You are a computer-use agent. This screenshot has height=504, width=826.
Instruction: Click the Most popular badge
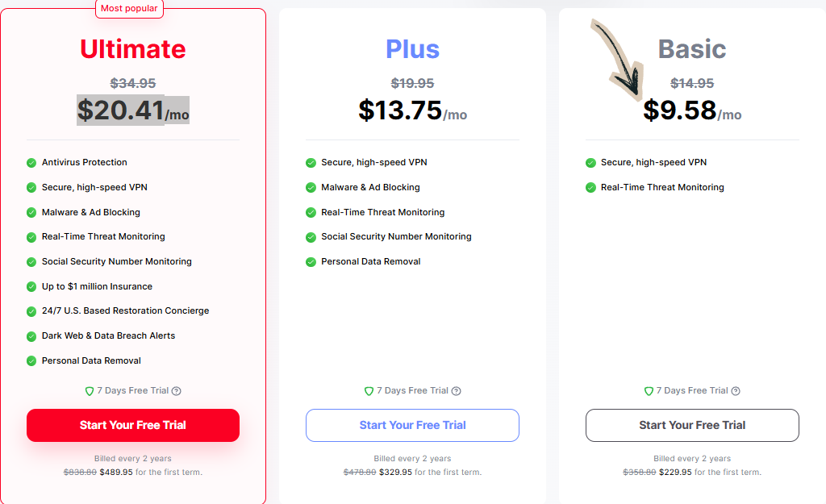pos(129,8)
